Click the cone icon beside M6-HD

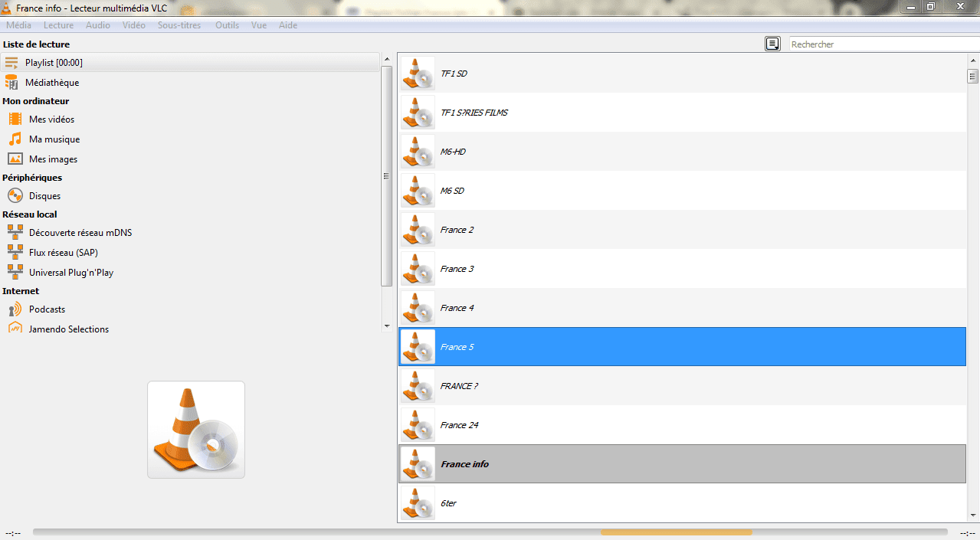(418, 152)
